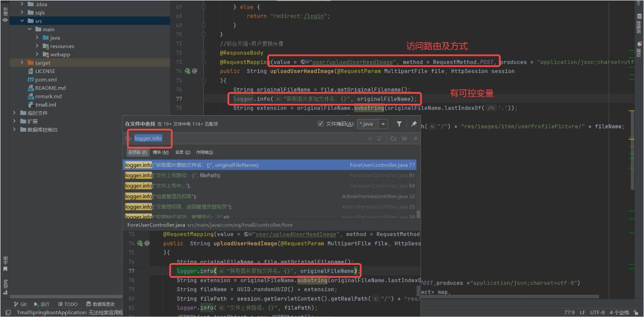This screenshot has height=317, width=644.
Task: Click the cursor position 77:9 indicator
Action: tap(569, 312)
